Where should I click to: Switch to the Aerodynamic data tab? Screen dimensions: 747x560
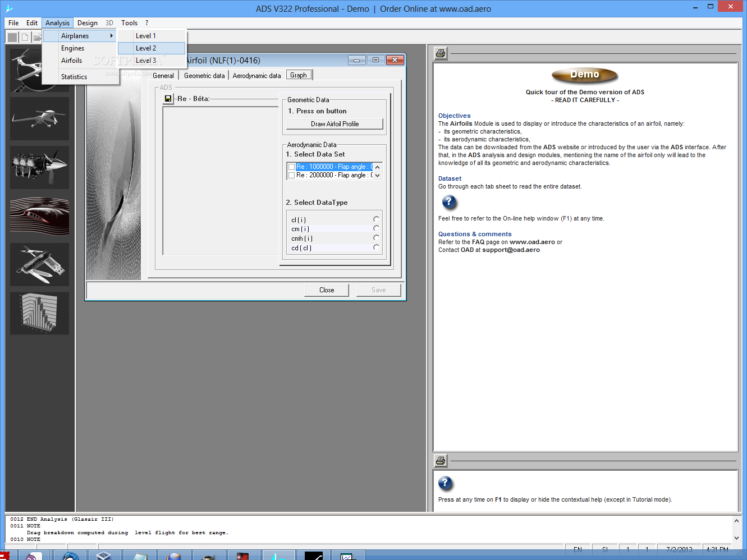point(257,76)
